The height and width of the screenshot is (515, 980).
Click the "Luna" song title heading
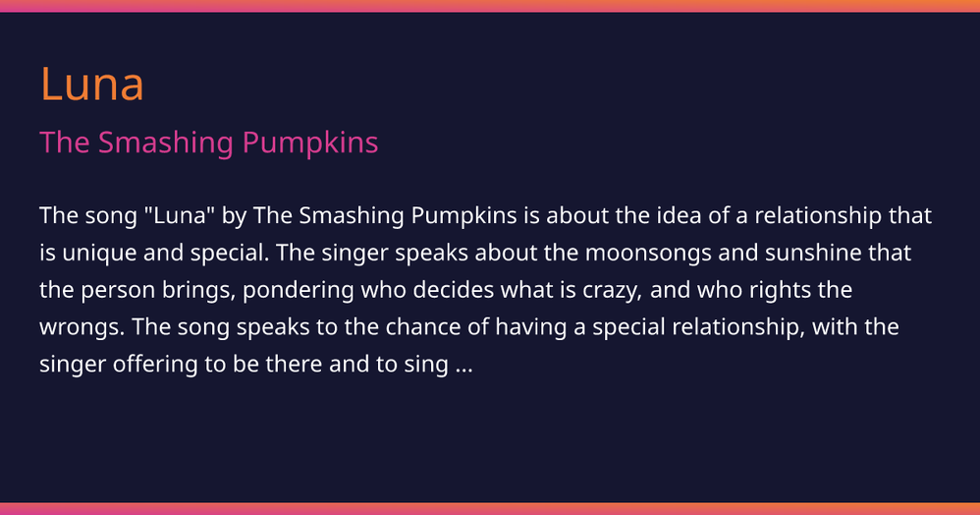[x=91, y=85]
